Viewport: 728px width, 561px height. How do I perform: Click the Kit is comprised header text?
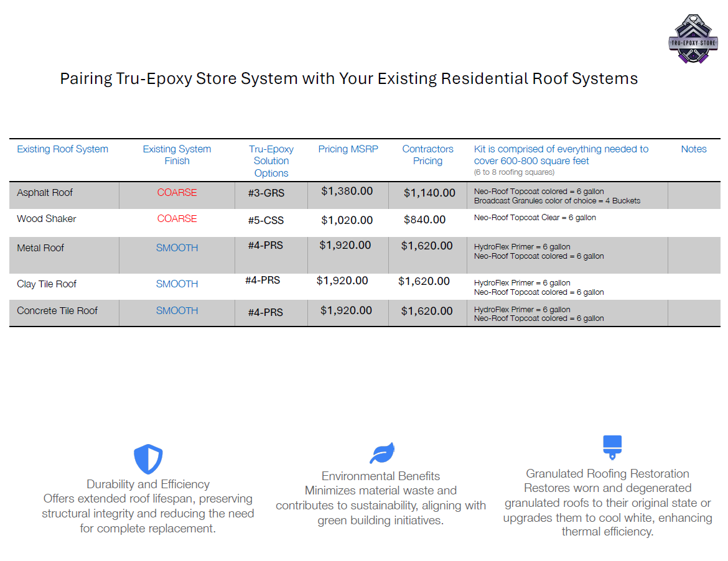click(x=561, y=155)
